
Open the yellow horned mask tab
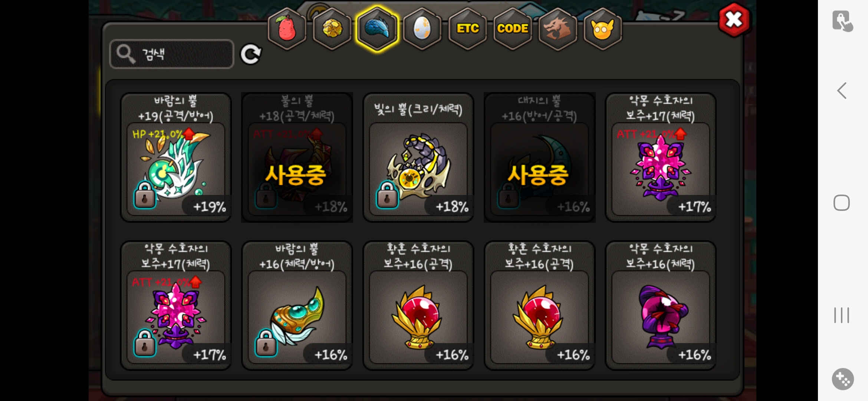click(603, 29)
